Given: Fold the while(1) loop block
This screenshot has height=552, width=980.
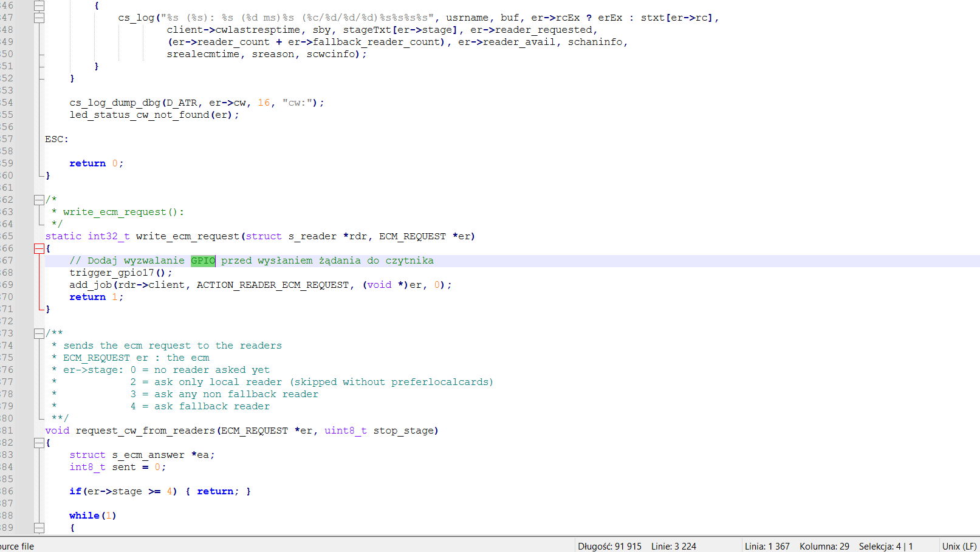Looking at the screenshot, I should click(39, 528).
